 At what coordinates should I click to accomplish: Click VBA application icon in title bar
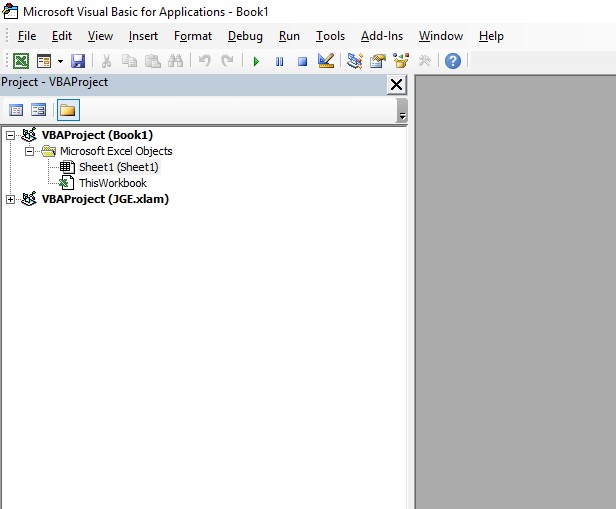pos(10,11)
